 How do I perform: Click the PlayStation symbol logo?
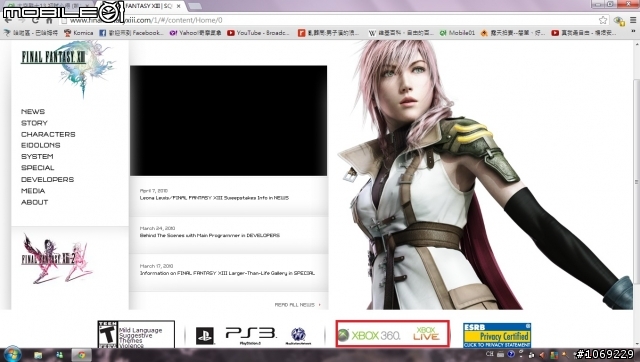tap(205, 335)
